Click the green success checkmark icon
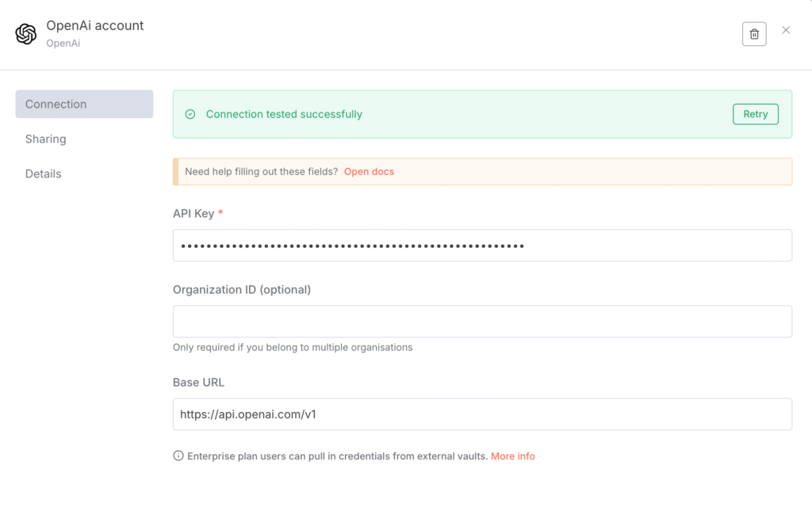 (190, 114)
